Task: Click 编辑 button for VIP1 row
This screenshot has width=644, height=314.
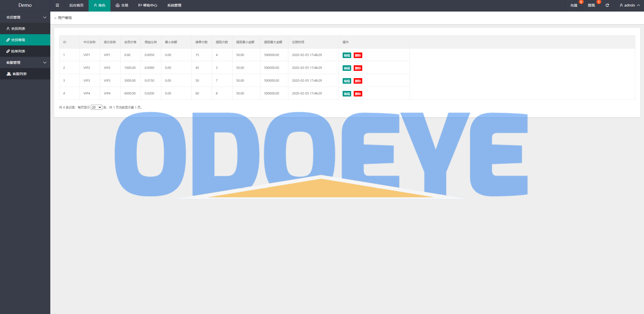Action: pos(347,55)
